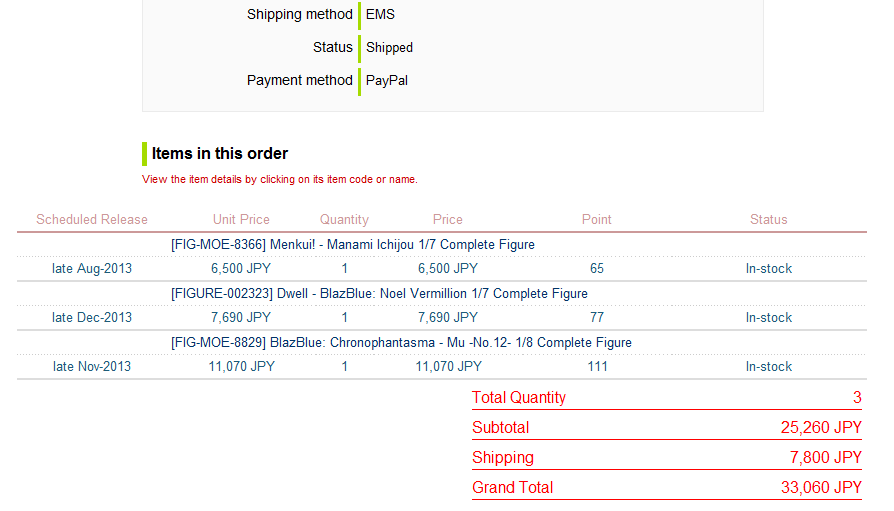Click the 'Total Quantity' label
This screenshot has height=511, width=894.
click(x=519, y=398)
